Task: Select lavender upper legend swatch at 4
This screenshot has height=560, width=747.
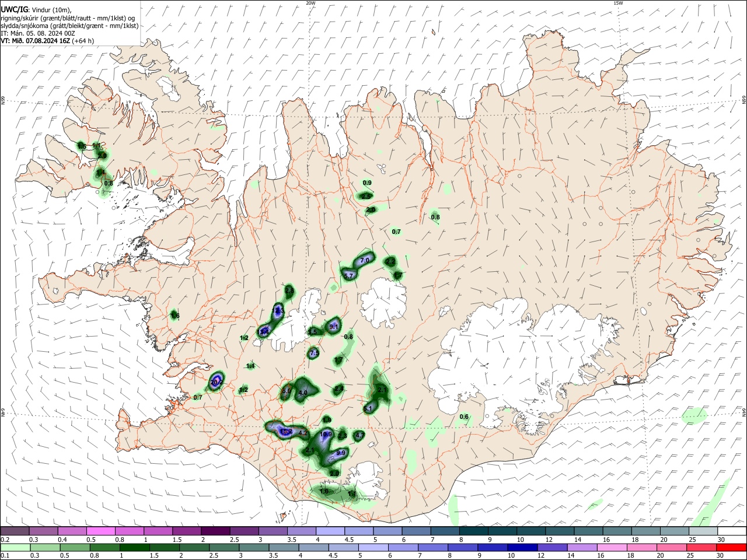Action: (x=330, y=531)
